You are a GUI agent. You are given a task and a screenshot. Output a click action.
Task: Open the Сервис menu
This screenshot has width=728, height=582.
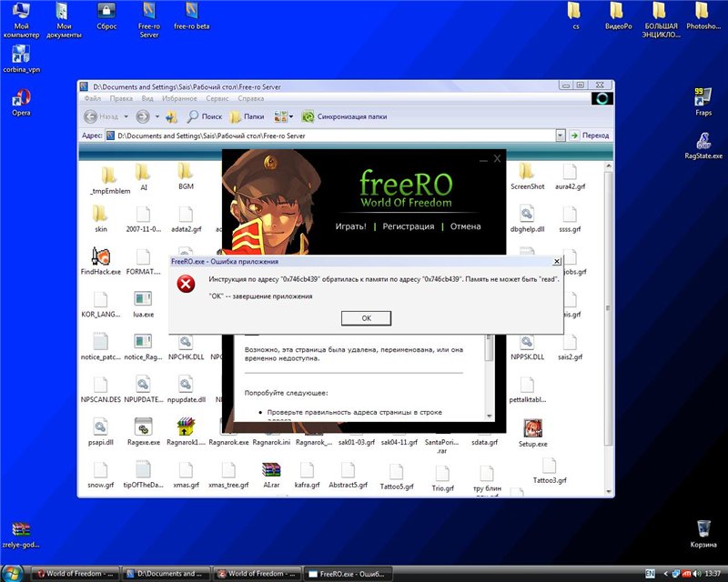click(217, 98)
